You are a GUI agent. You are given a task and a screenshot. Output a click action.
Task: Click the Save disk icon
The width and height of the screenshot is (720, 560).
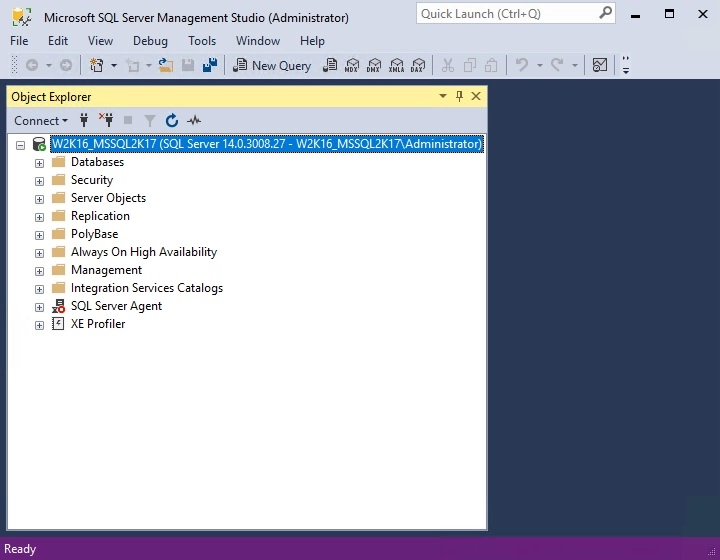coord(188,66)
